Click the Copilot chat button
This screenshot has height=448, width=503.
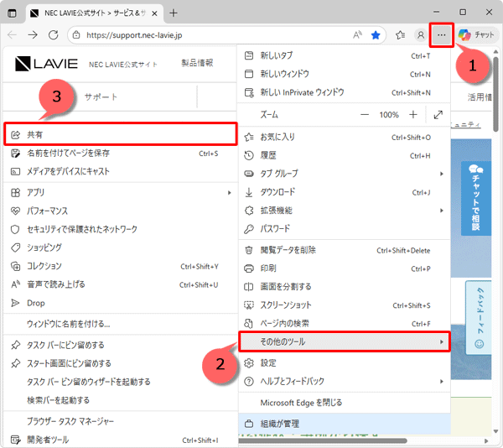[x=476, y=35]
